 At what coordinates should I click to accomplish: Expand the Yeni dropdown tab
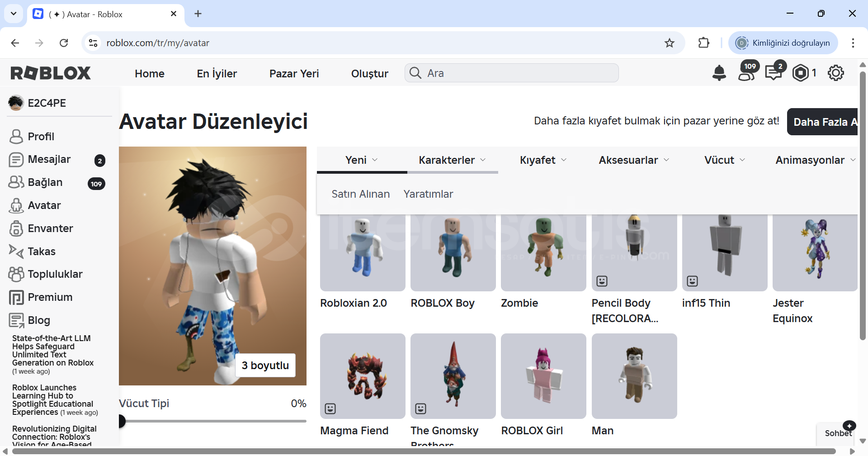pos(362,160)
